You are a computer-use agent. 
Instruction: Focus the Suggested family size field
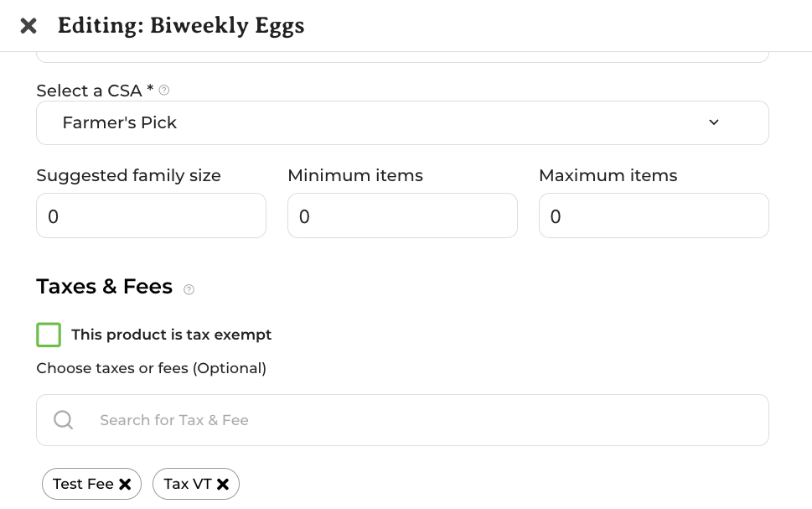click(x=151, y=216)
